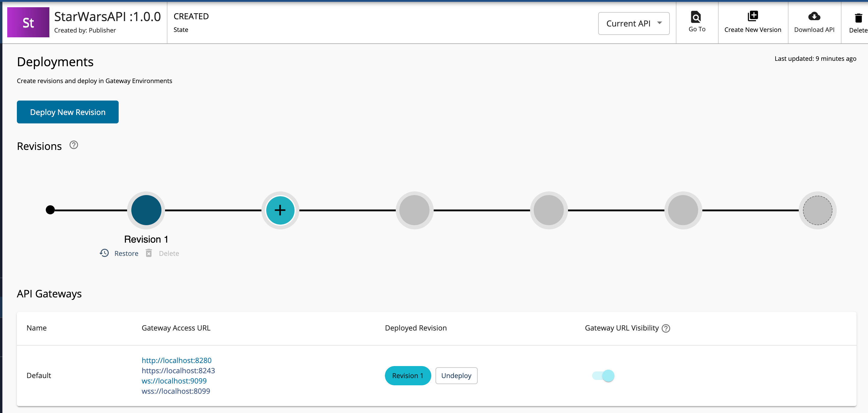Click the Revisions help question icon
The image size is (868, 413).
(x=73, y=145)
